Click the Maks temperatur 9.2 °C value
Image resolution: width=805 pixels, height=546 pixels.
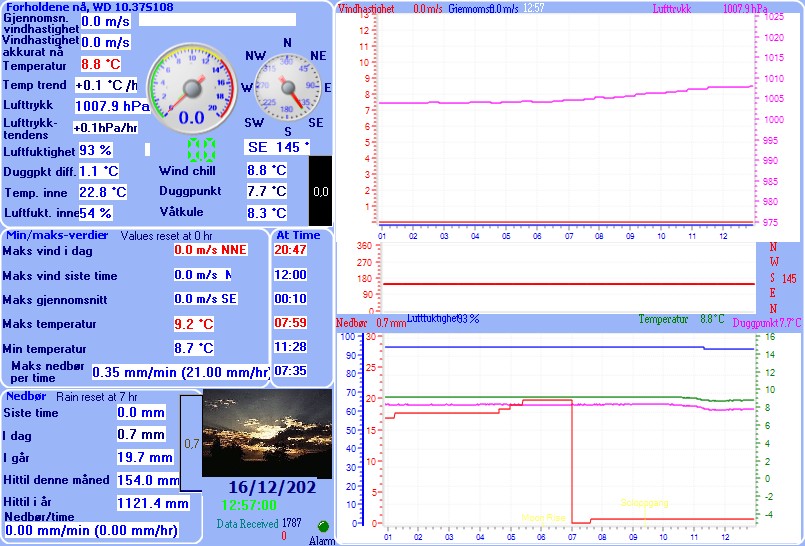tap(193, 324)
